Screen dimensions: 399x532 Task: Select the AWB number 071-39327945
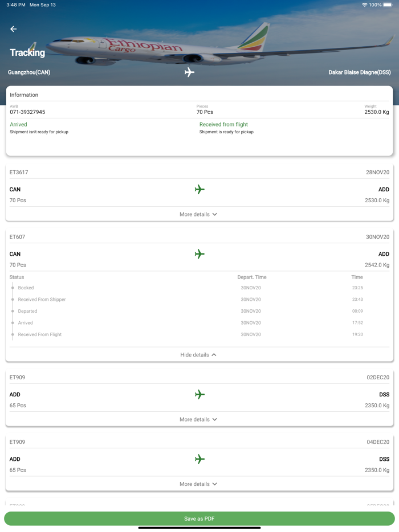[x=27, y=112]
